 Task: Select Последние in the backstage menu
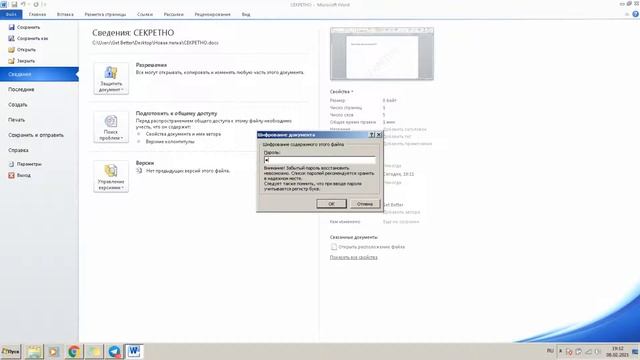[x=21, y=89]
